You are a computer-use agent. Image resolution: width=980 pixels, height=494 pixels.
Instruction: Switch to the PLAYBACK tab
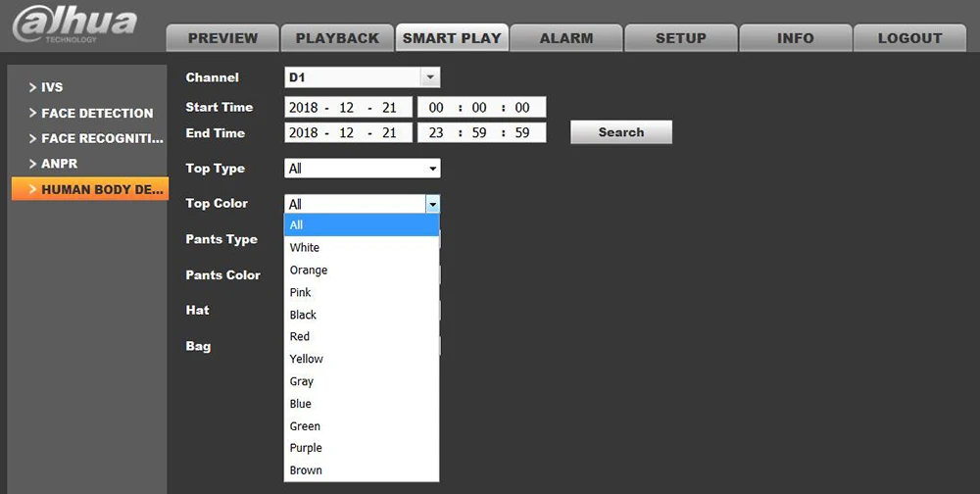tap(337, 38)
